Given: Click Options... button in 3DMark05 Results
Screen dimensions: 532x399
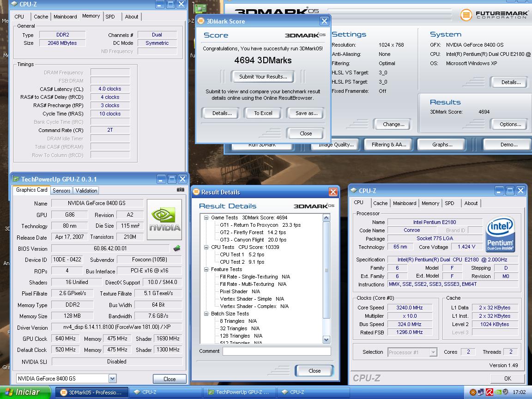Looking at the screenshot, I should click(x=510, y=124).
